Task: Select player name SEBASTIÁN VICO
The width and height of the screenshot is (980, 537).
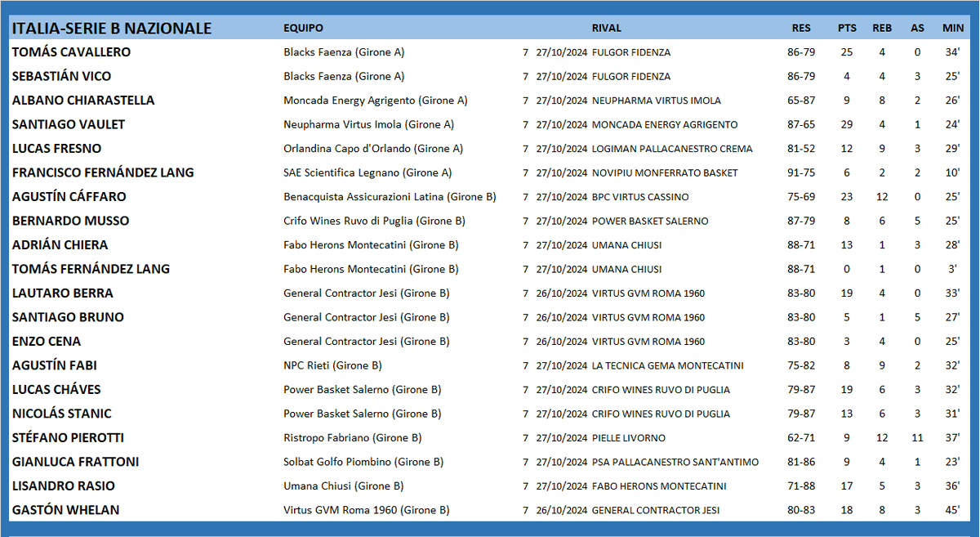Action: [x=61, y=76]
